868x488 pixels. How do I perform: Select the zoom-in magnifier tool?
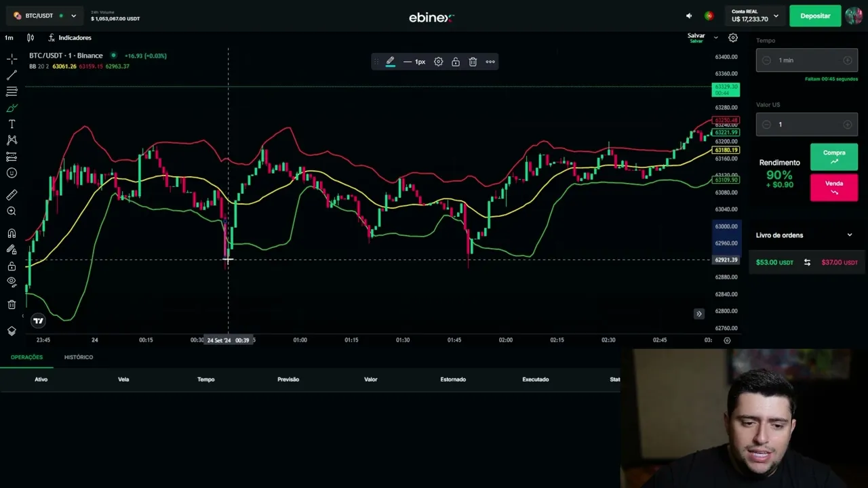pos(12,211)
